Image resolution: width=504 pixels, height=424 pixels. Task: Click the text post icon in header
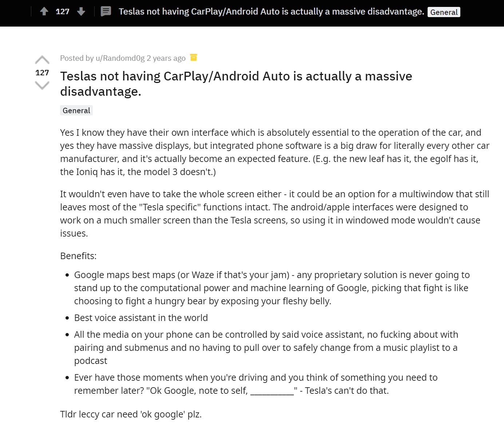coord(106,12)
